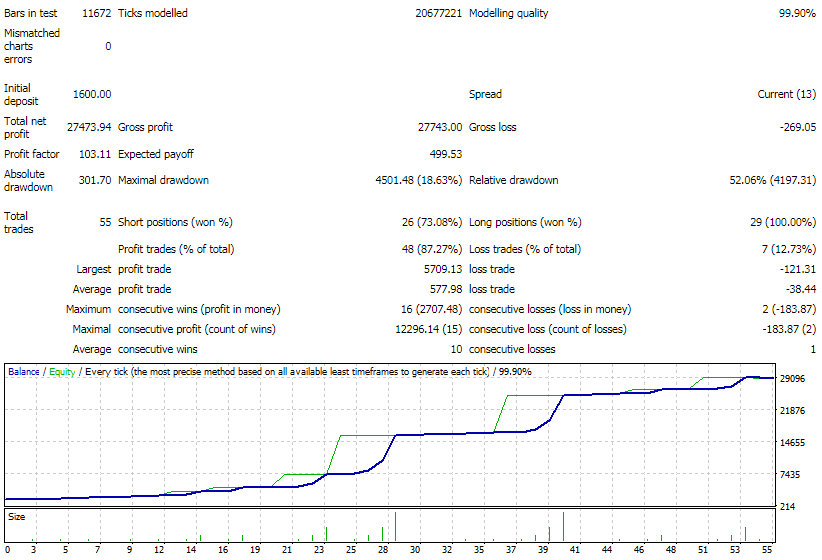Click the Size label in the lower panel

17,517
